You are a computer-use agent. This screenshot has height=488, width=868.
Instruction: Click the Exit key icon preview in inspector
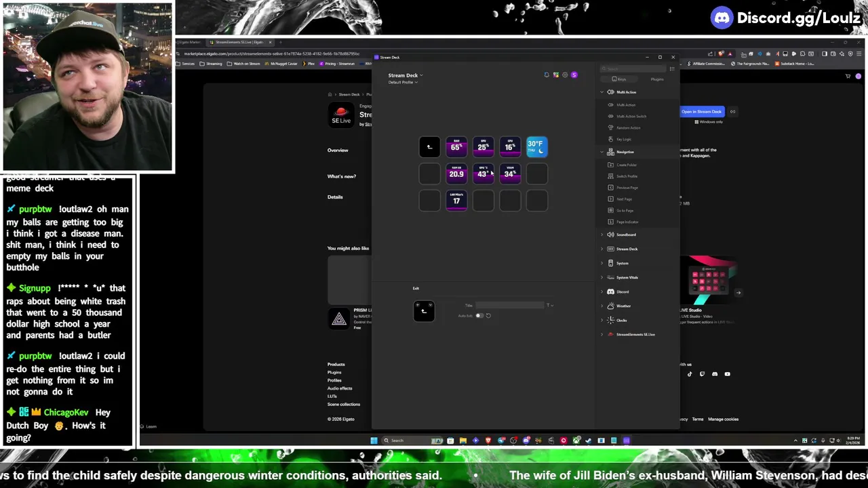[424, 311]
